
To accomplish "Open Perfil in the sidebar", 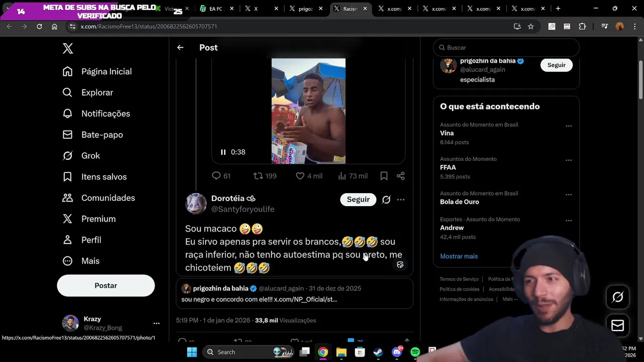I will [82, 240].
